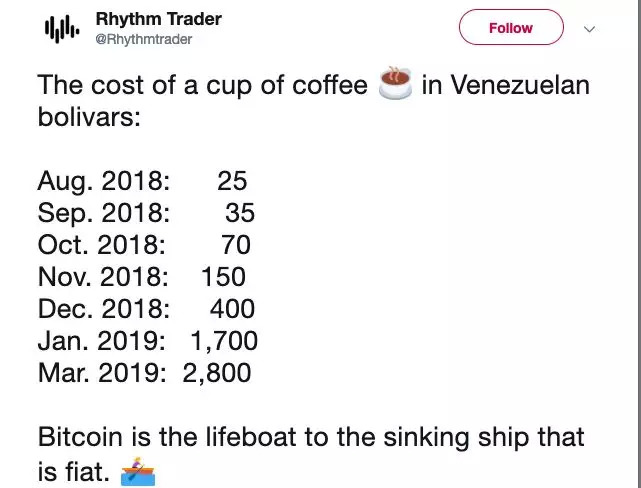Click the Rhythm Trader waveform avatar
Screen dimensions: 641x488
60,30
